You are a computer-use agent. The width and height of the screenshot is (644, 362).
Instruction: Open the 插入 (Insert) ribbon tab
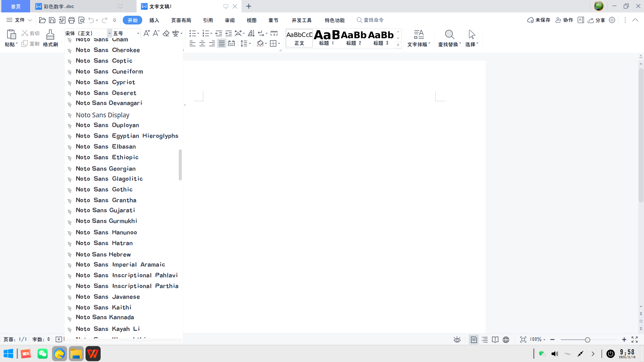[x=154, y=20]
